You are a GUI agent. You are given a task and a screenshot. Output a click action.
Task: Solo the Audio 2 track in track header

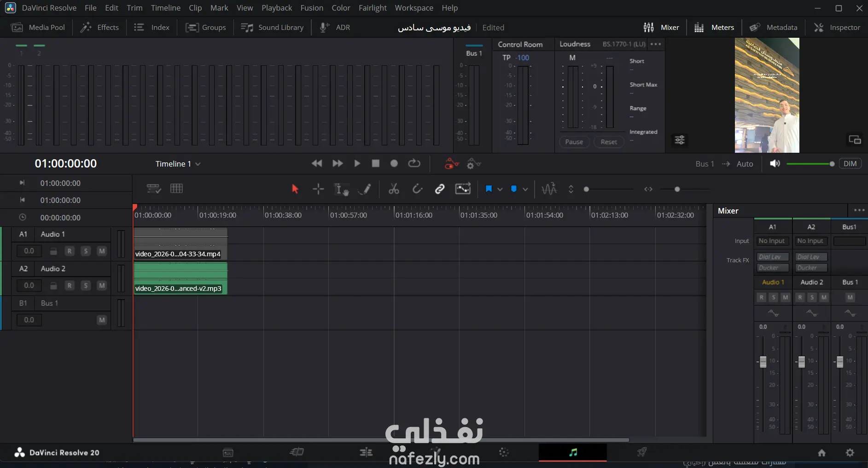[86, 285]
